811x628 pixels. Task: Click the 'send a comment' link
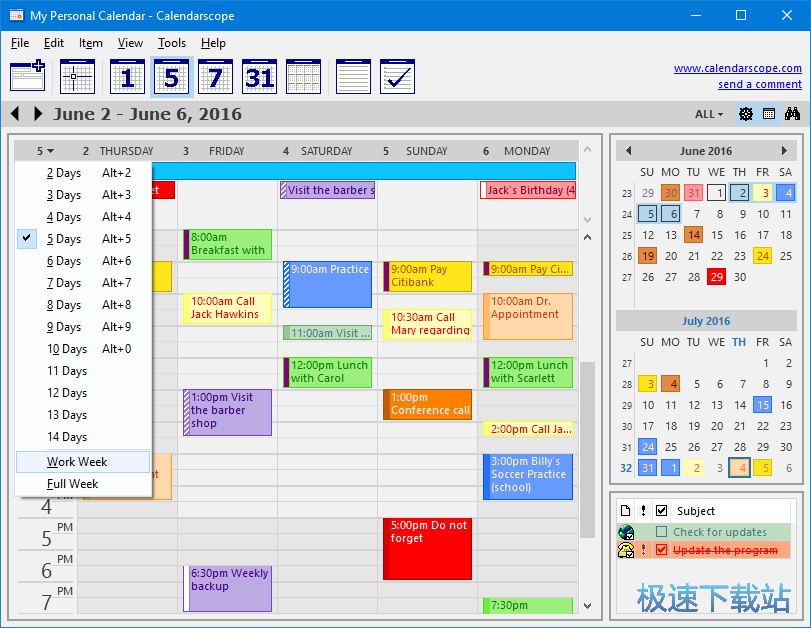tap(760, 83)
